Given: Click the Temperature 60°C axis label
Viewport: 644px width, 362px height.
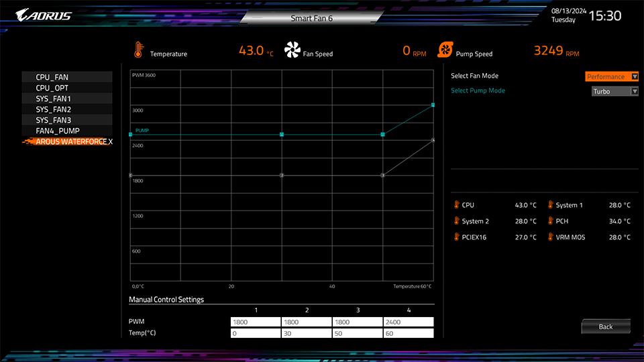Looking at the screenshot, I should pos(413,286).
